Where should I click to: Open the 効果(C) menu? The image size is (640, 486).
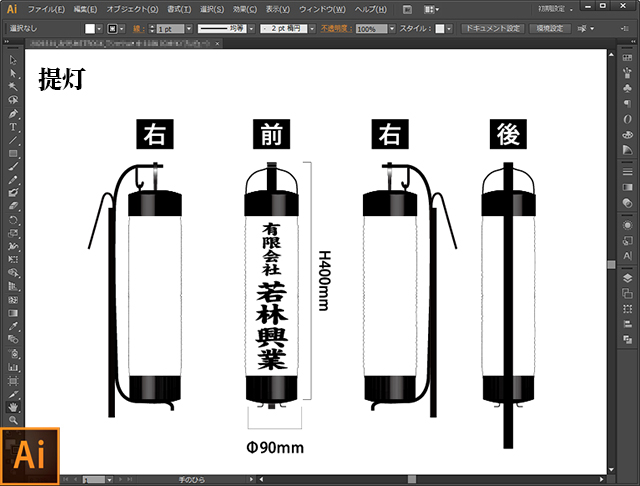tap(244, 9)
